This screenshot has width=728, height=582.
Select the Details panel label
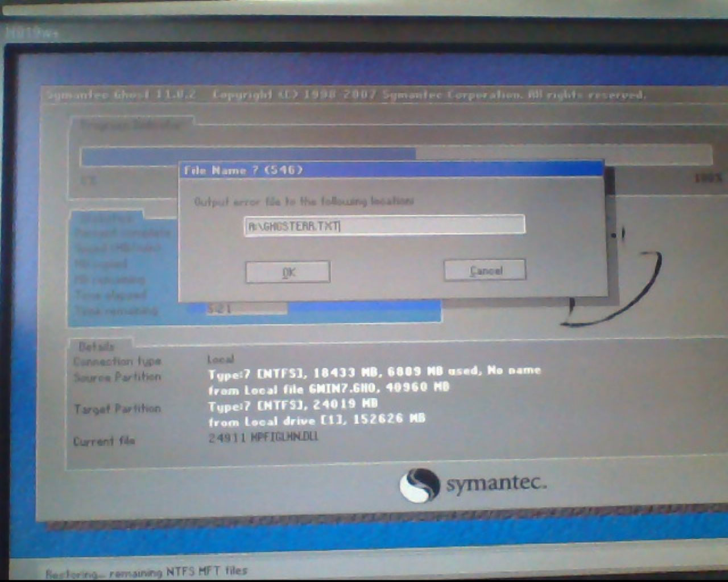point(97,346)
